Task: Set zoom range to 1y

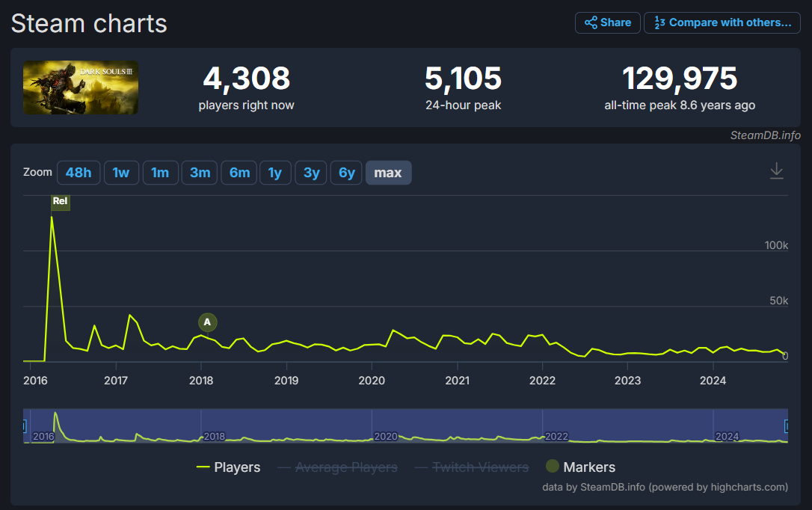Action: (x=275, y=173)
